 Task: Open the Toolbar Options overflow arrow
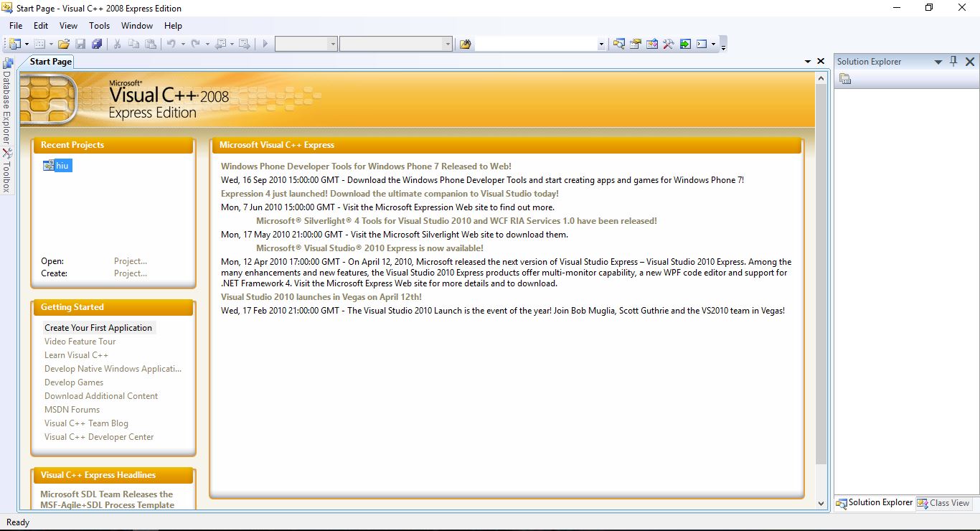click(724, 46)
